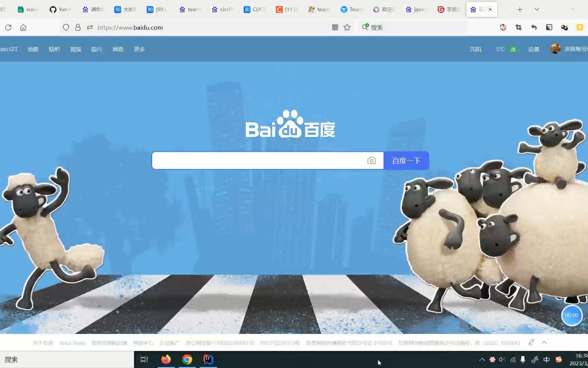
Task: Toggle Chinese input mode indicator 中
Action: 546,359
